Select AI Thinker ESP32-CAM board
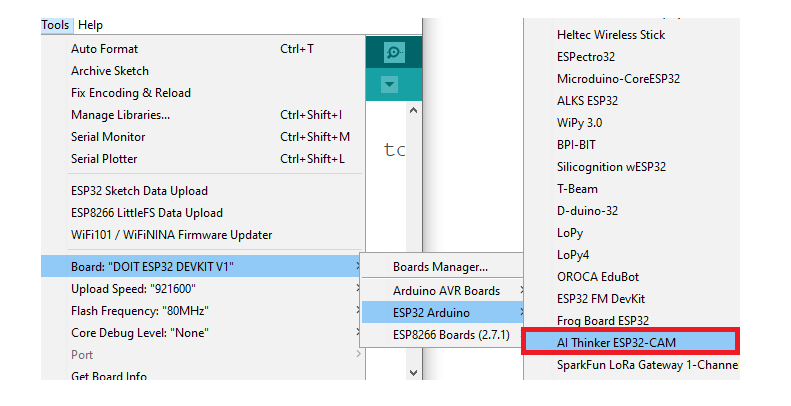 click(631, 342)
